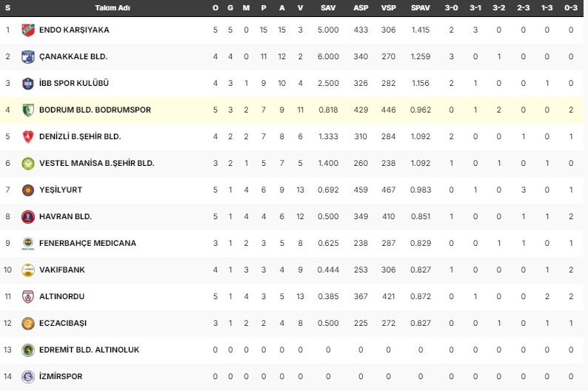
Task: Click the P points column header
Action: point(264,7)
